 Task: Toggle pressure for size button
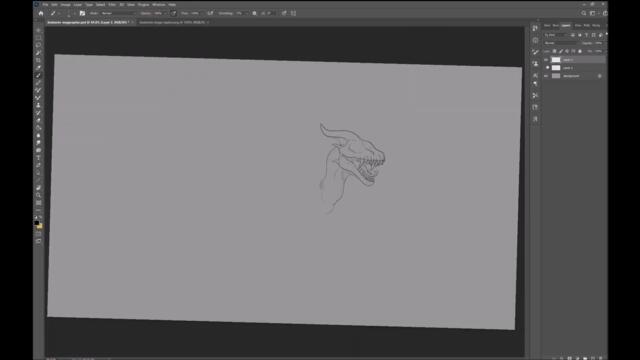pyautogui.click(x=284, y=13)
